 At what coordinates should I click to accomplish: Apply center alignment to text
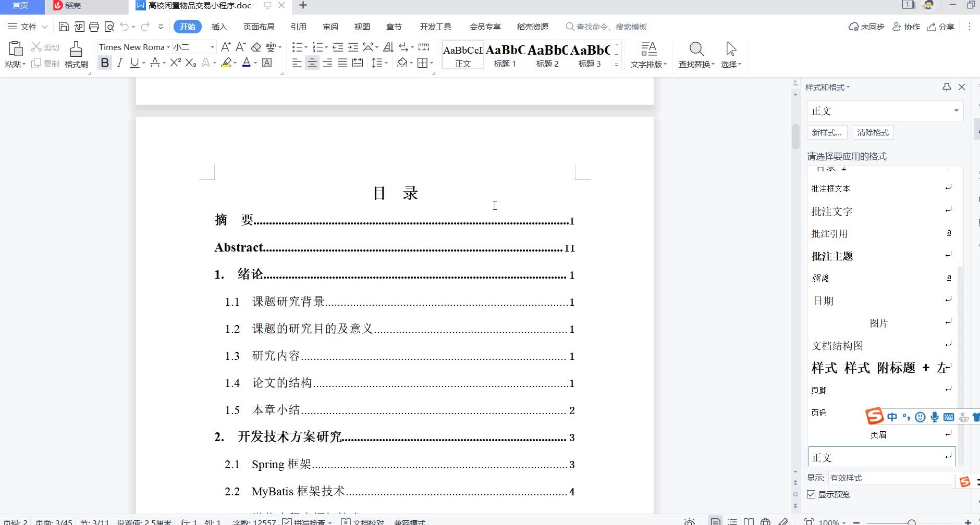tap(312, 63)
